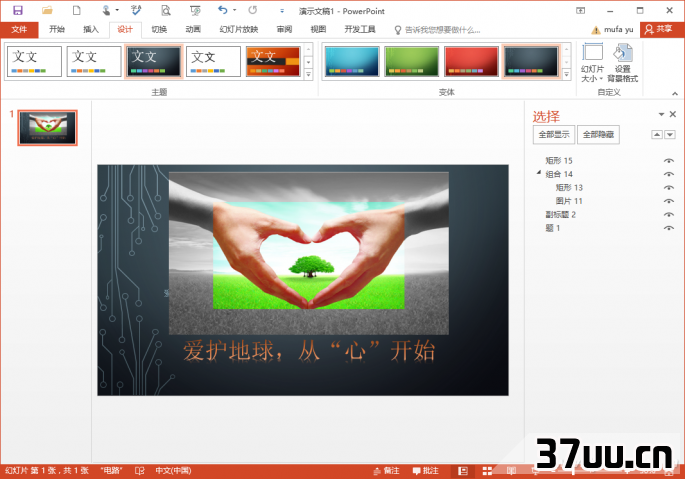
Task: Click the 共享 share button
Action: 659,29
